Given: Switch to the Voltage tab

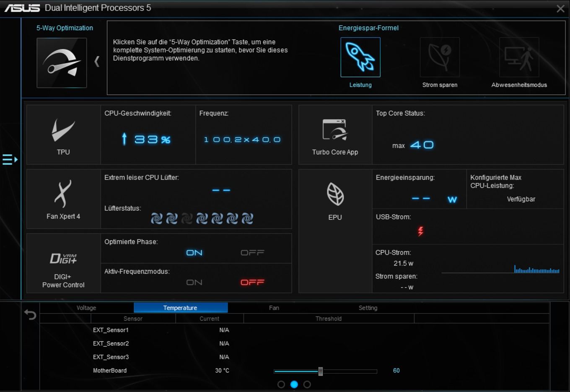Looking at the screenshot, I should 86,308.
